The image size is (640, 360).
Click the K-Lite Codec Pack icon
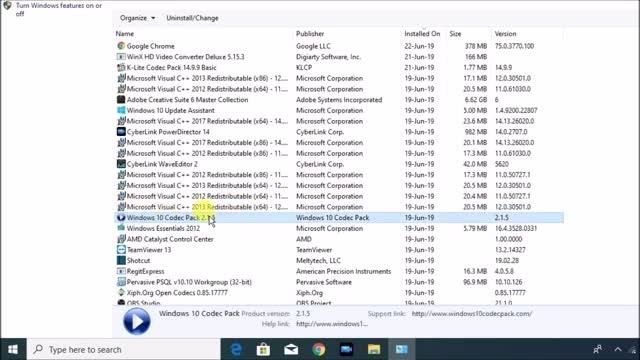coord(121,67)
